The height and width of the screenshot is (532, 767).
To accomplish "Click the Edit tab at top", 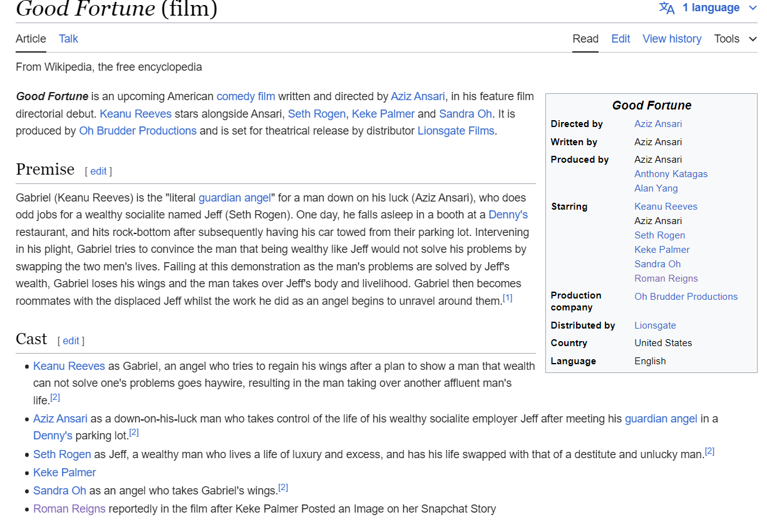I will (x=620, y=39).
